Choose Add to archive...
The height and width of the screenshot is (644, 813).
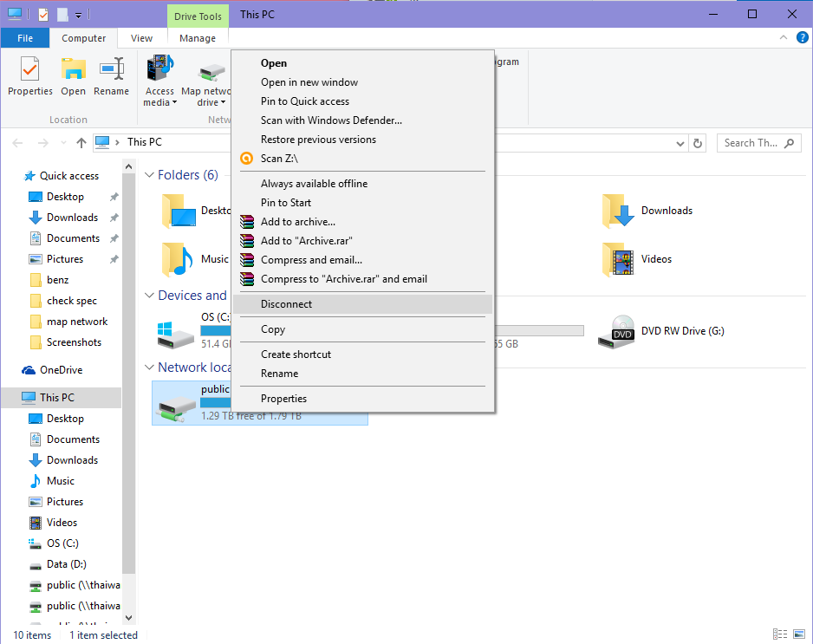tap(362, 222)
